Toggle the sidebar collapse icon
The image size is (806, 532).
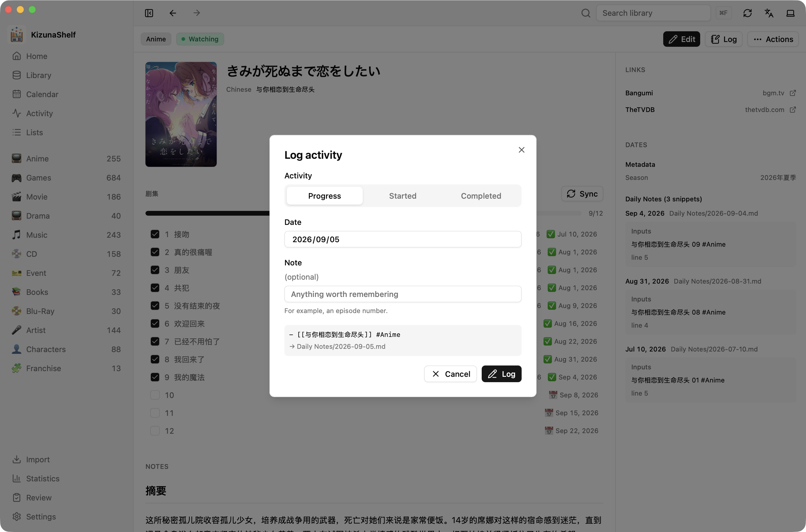(x=149, y=13)
